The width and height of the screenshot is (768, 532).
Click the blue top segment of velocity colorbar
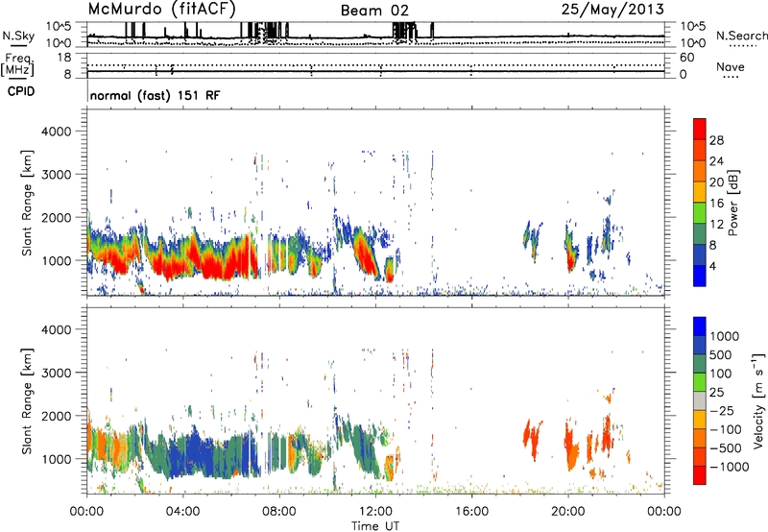coord(700,326)
